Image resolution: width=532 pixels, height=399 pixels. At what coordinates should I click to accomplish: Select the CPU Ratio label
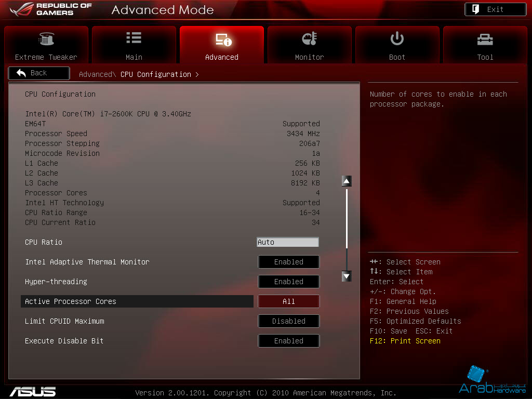44,242
